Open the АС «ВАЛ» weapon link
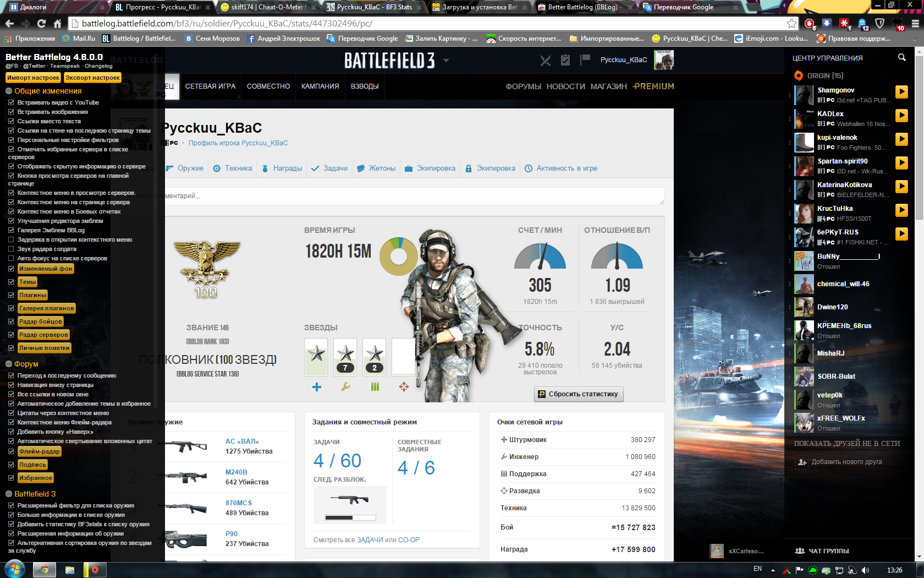Viewport: 924px width, 578px height. coord(242,441)
